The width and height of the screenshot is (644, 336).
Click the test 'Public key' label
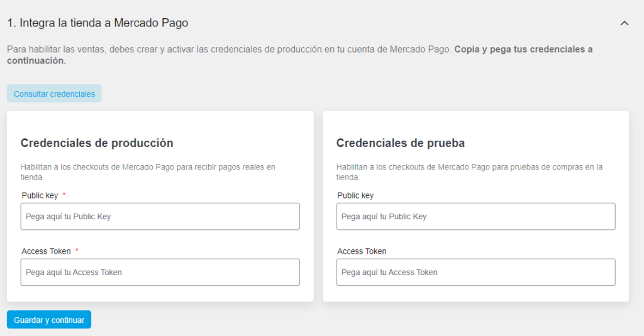click(x=355, y=195)
